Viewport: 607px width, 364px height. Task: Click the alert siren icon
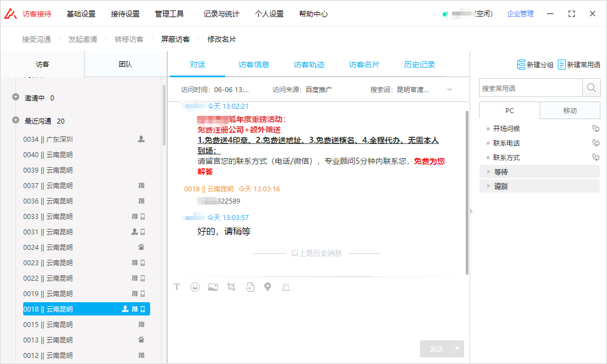point(285,287)
